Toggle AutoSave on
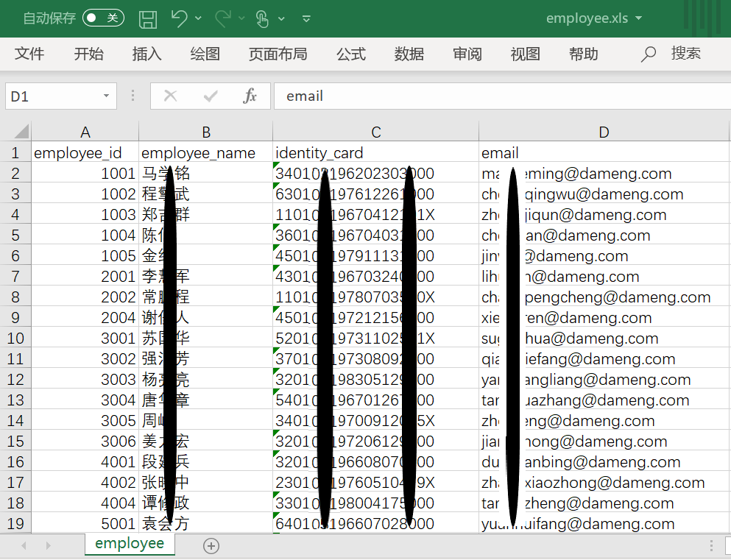The width and height of the screenshot is (731, 560). click(102, 18)
